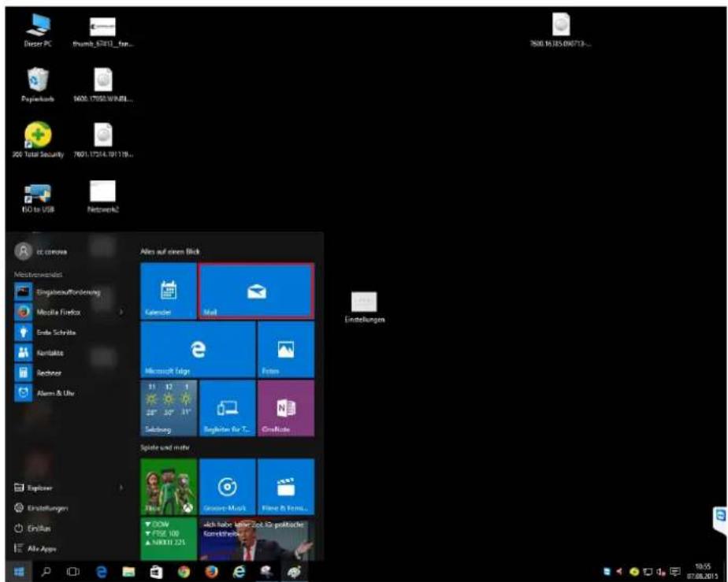728x582 pixels.
Task: Launch Google Chrome from taskbar
Action: point(184,572)
